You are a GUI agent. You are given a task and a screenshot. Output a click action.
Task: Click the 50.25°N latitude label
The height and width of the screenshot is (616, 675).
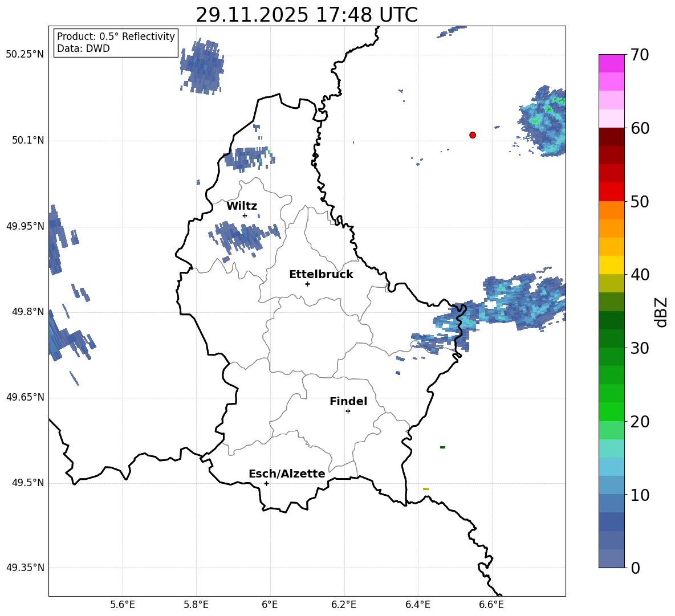coord(25,55)
